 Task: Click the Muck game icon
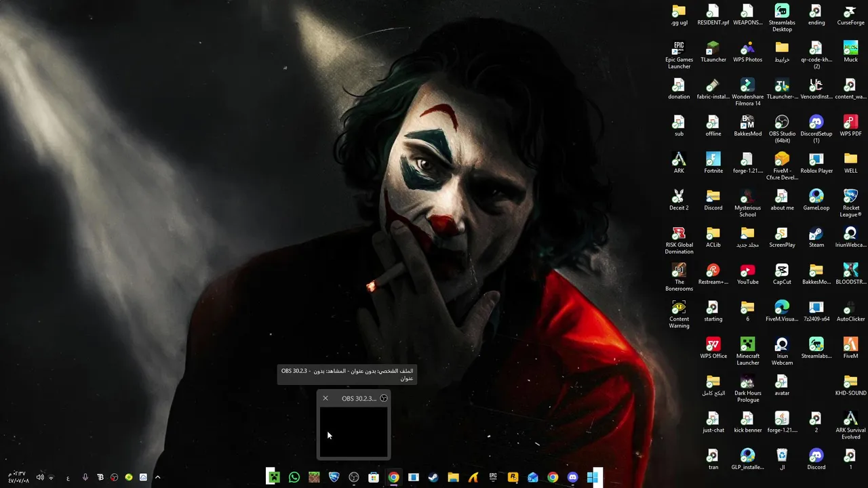coord(850,52)
